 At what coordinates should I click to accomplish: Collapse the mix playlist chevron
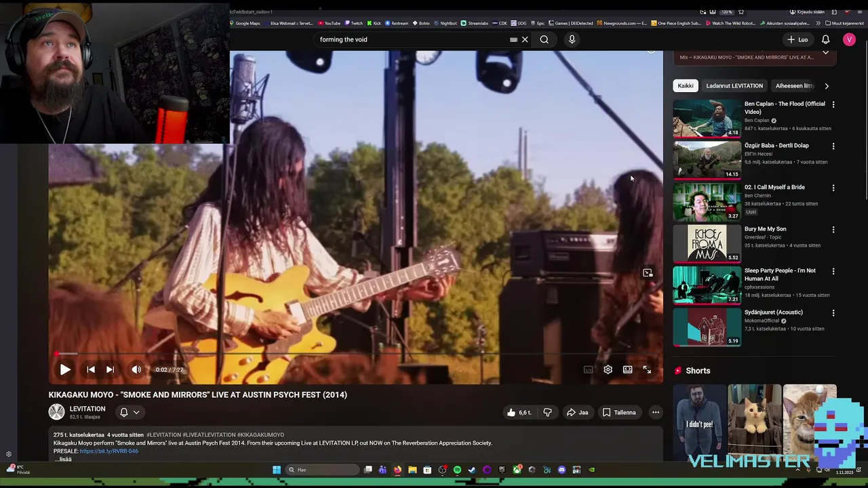point(825,52)
